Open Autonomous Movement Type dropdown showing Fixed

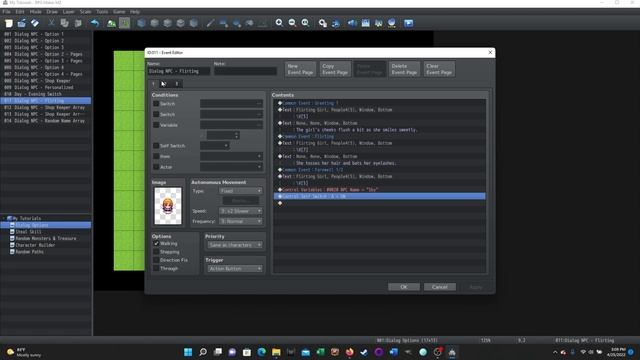pyautogui.click(x=241, y=191)
